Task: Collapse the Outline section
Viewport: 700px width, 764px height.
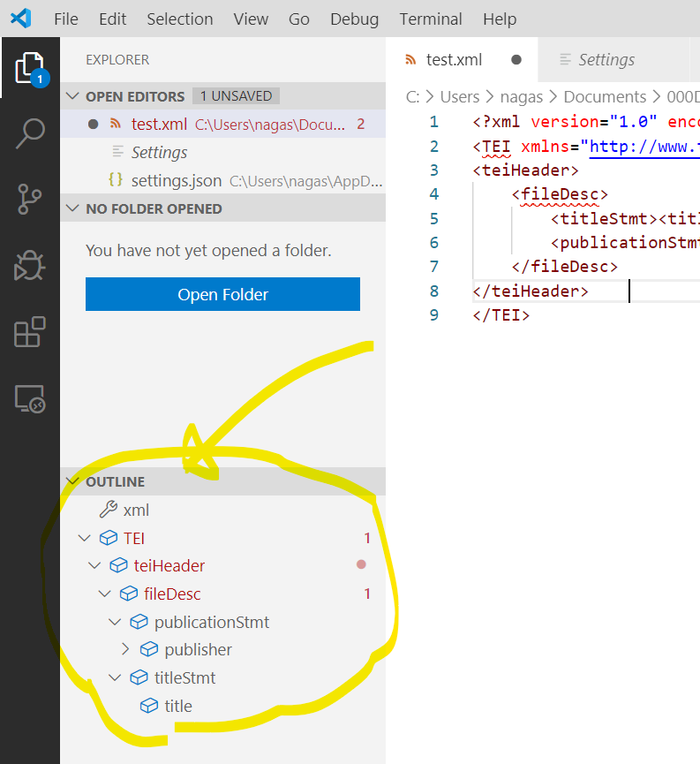Action: tap(72, 481)
